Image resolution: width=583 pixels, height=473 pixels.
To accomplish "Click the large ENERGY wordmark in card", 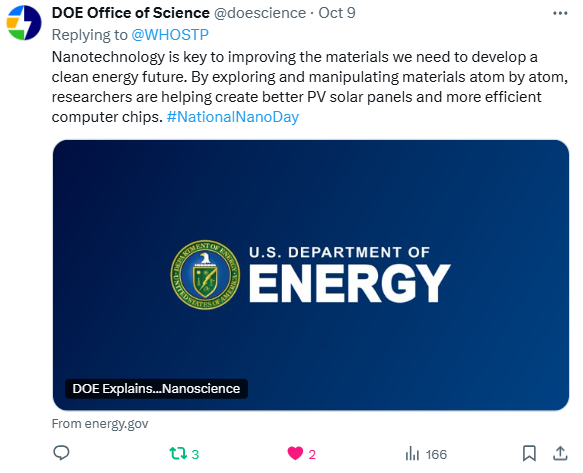I will [350, 283].
